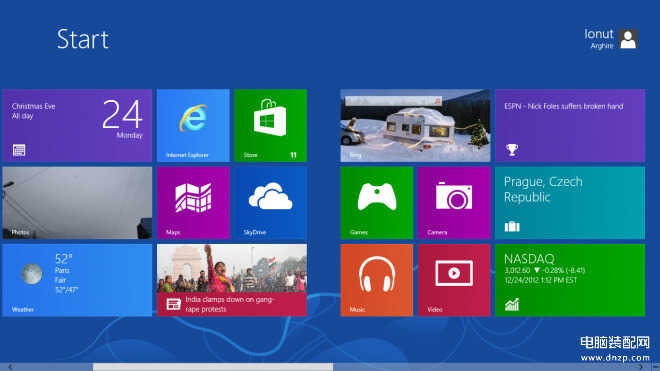
Task: Open the Weather tile showing Paris
Action: click(77, 280)
